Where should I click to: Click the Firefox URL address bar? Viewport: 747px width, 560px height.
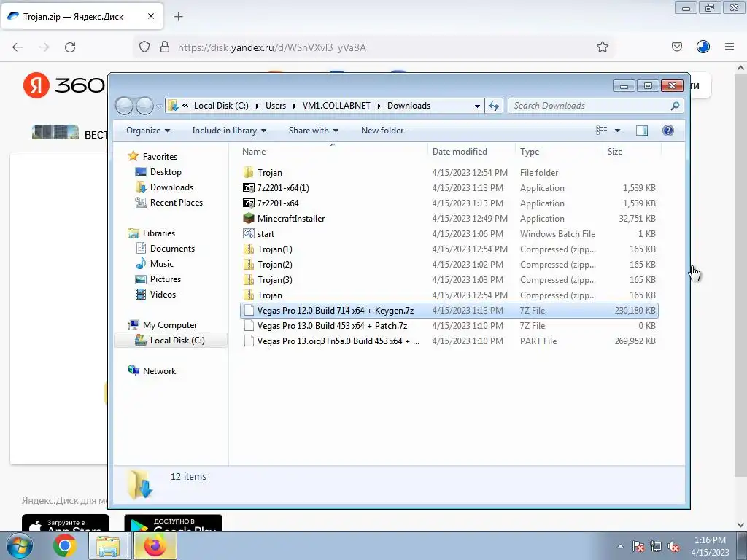pos(374,47)
